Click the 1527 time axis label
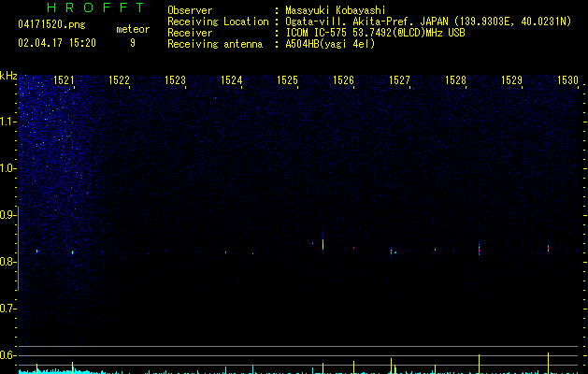 click(x=399, y=79)
